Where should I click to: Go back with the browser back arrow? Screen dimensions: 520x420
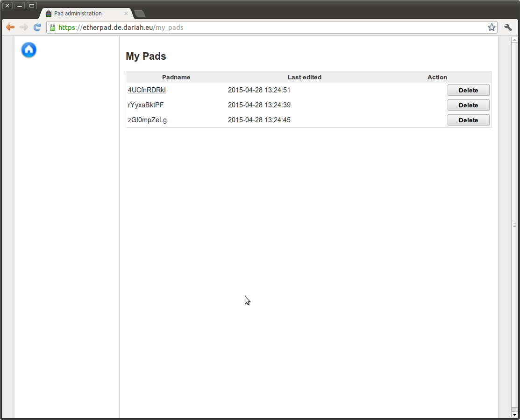pos(10,28)
